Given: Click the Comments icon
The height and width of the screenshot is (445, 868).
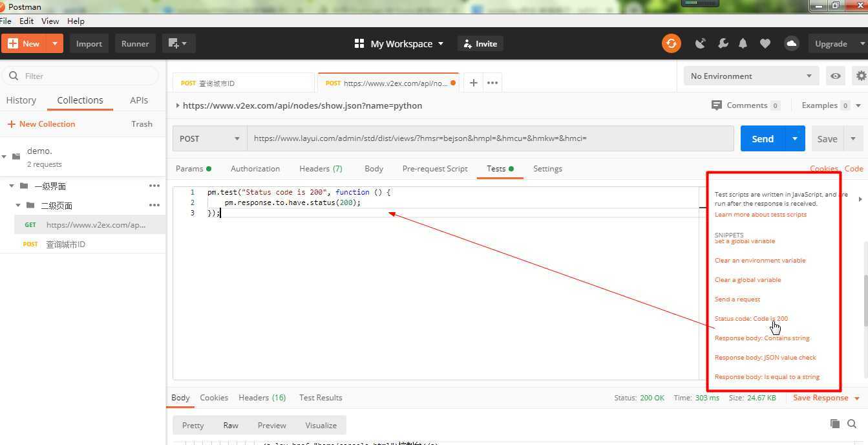Looking at the screenshot, I should 716,105.
